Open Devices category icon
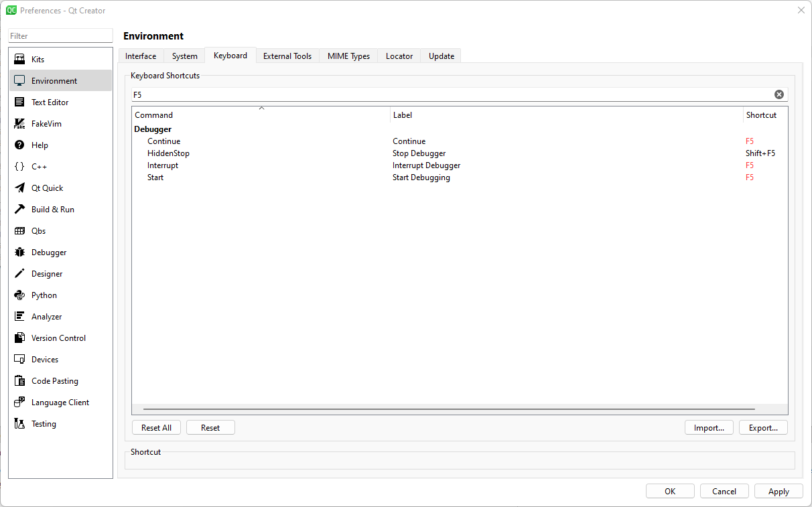 click(x=19, y=360)
